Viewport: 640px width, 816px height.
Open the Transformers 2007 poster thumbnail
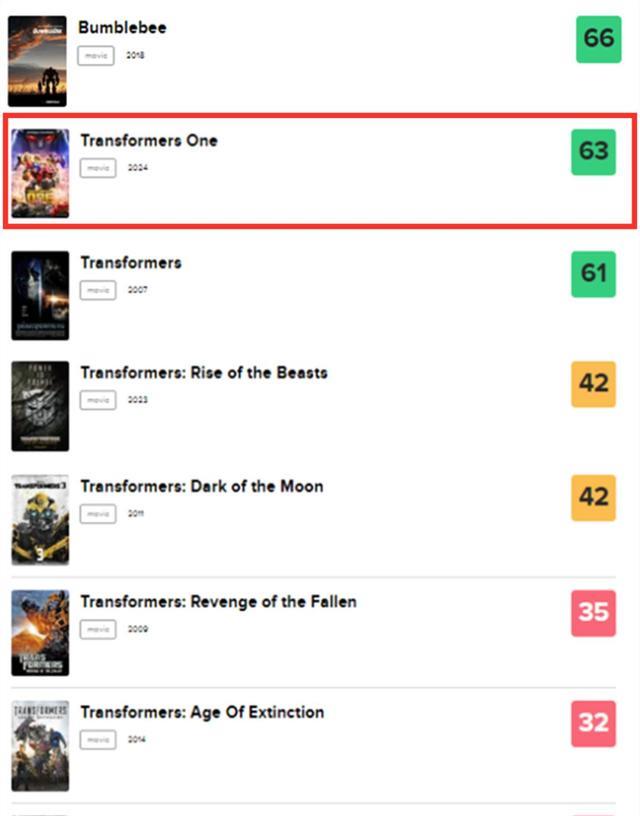pyautogui.click(x=40, y=296)
